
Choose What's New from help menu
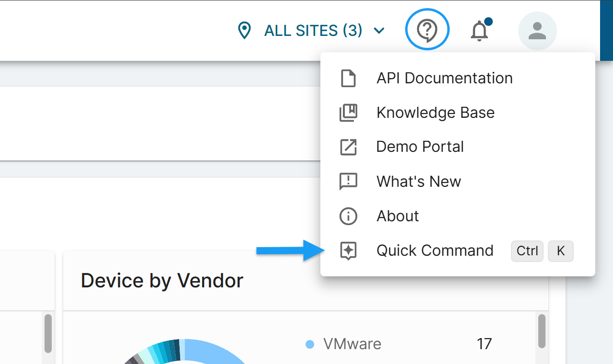coord(419,182)
